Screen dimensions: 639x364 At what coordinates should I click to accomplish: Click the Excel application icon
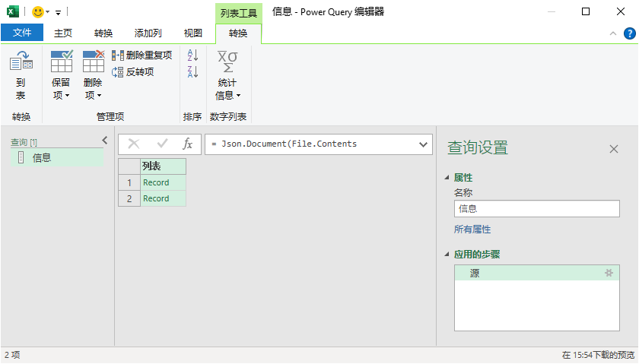pos(13,12)
